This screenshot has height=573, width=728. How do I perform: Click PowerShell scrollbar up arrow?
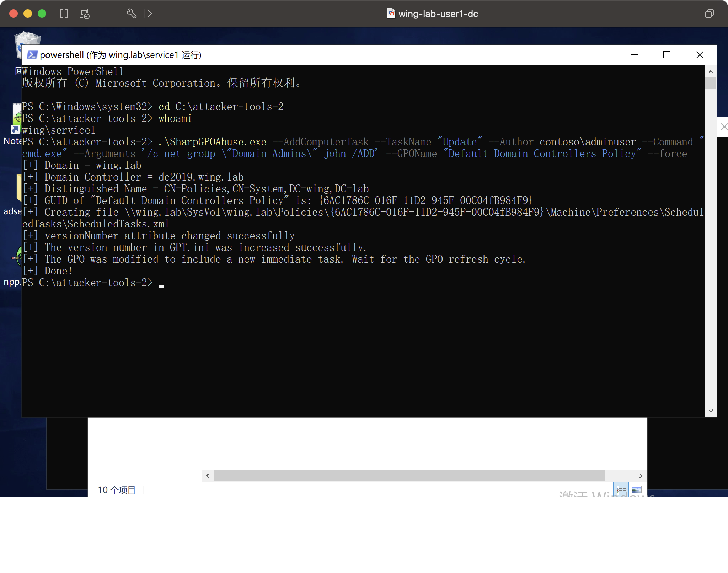711,71
